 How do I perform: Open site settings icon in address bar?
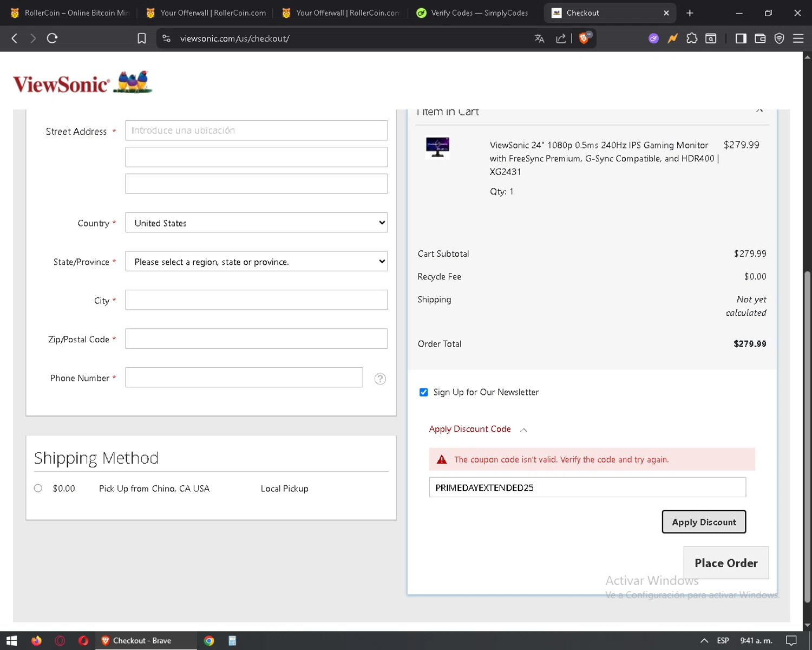click(x=167, y=38)
